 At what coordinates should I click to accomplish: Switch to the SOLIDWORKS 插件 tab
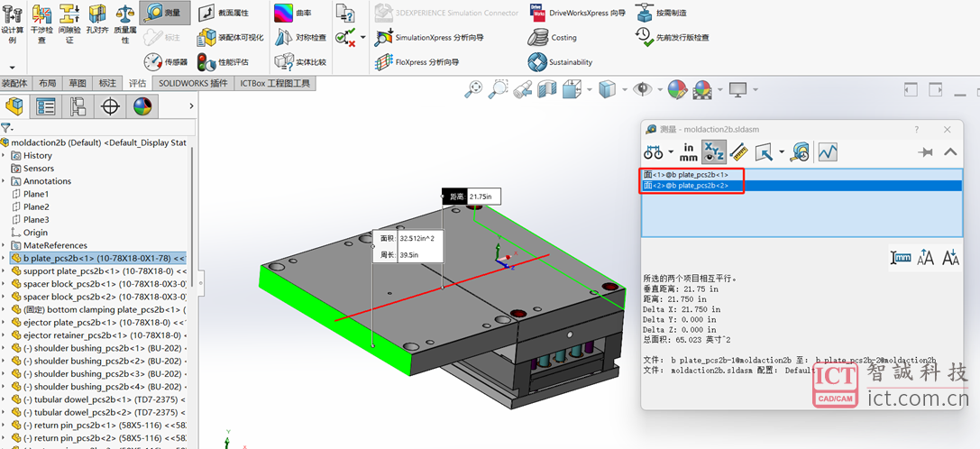(193, 83)
